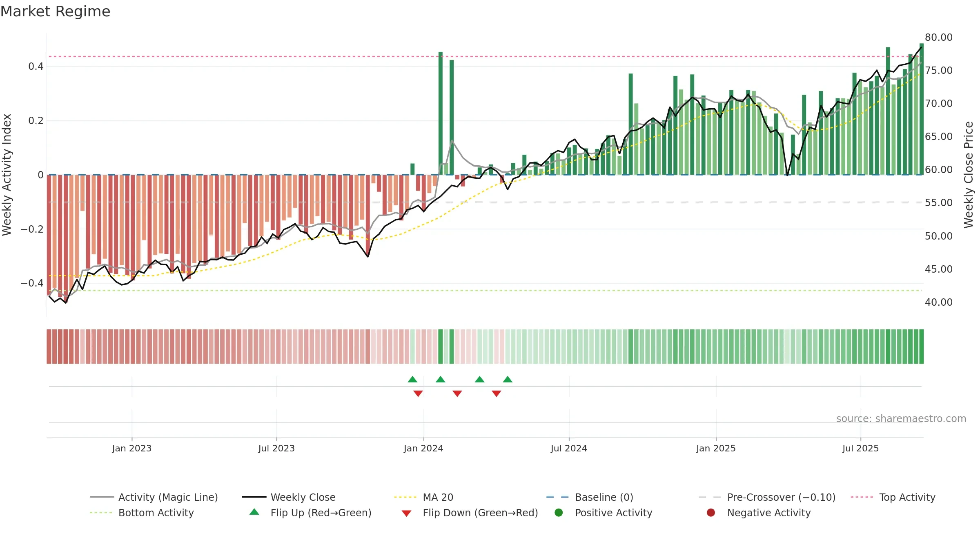
Task: Toggle the Top Activity legend entry
Action: point(893,497)
